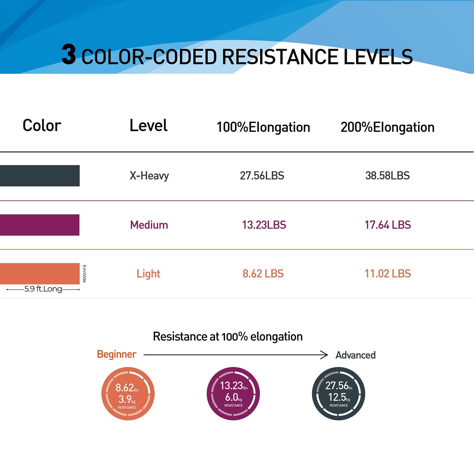Screen dimensions: 474x476
Task: Click the 200%Elongation column header
Action: click(x=387, y=127)
